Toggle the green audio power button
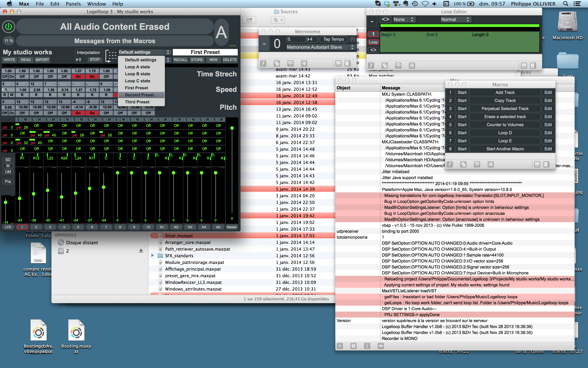This screenshot has height=368, width=588. (x=9, y=26)
